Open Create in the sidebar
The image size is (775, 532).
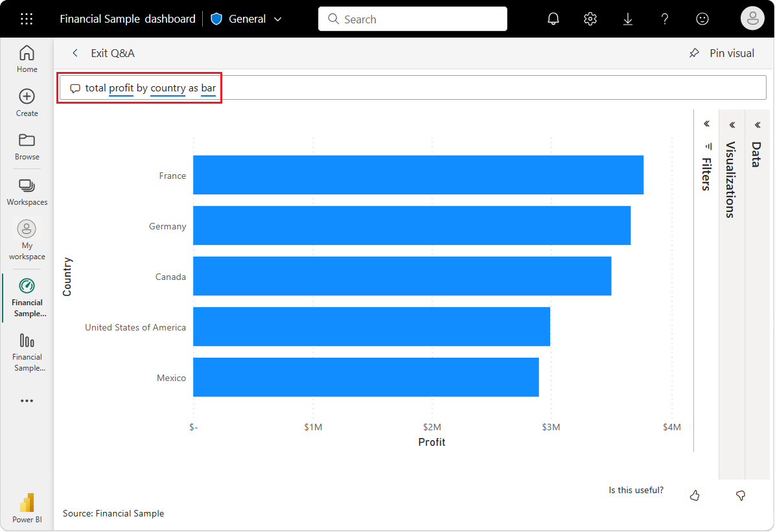tap(27, 103)
